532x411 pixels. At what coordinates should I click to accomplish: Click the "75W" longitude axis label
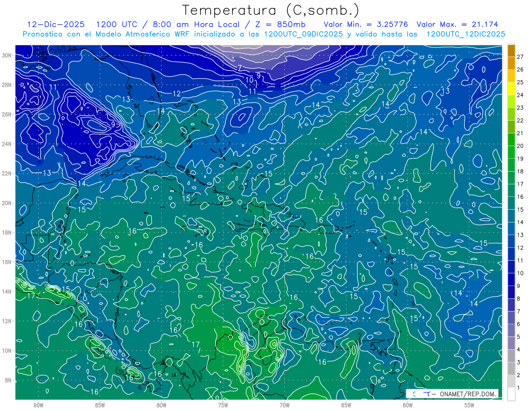[x=223, y=405]
